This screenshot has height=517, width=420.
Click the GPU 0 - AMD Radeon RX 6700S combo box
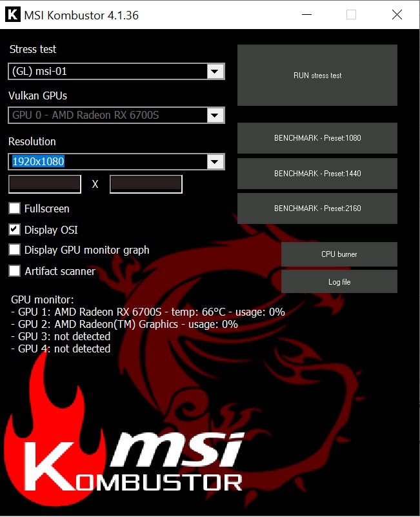tap(116, 115)
